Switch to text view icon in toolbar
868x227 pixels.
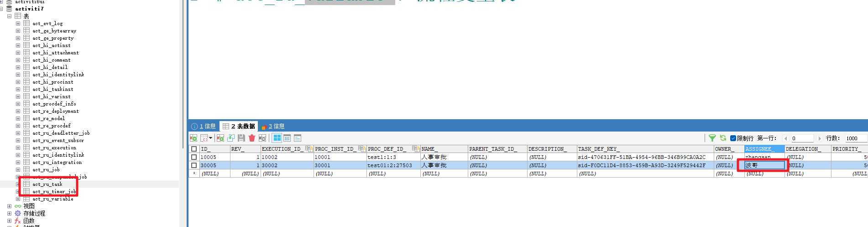[297, 138]
